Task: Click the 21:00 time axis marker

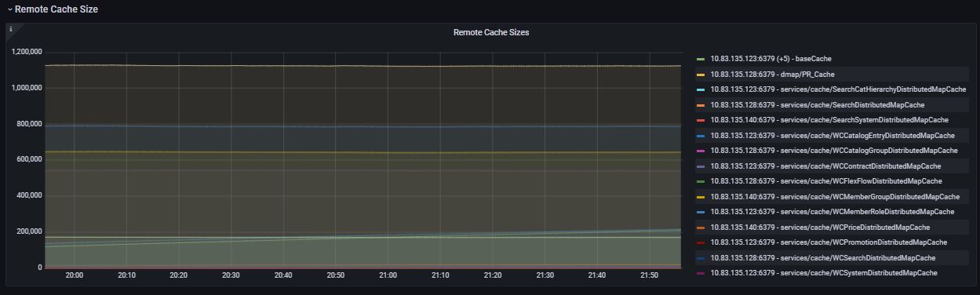Action: pyautogui.click(x=388, y=275)
